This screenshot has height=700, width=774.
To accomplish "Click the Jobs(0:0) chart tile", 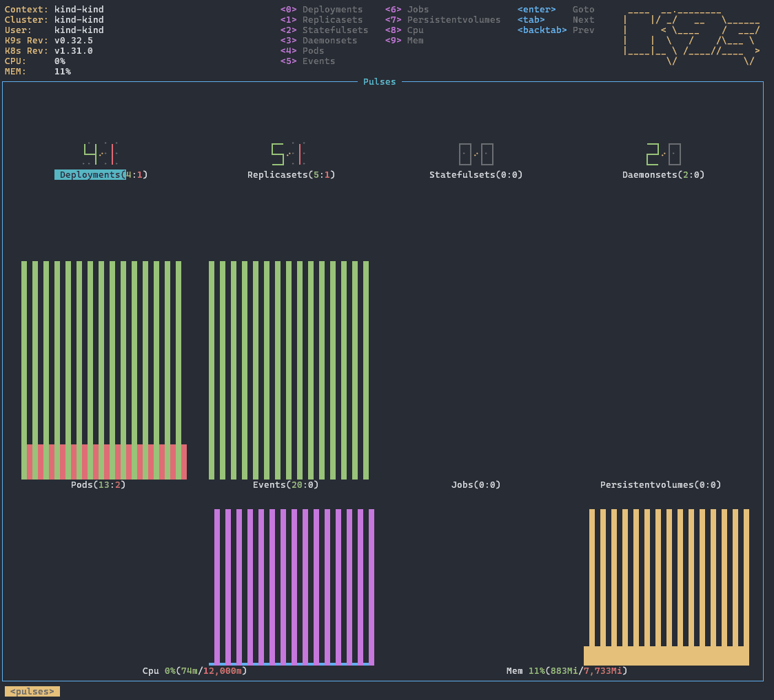I will pos(476,484).
